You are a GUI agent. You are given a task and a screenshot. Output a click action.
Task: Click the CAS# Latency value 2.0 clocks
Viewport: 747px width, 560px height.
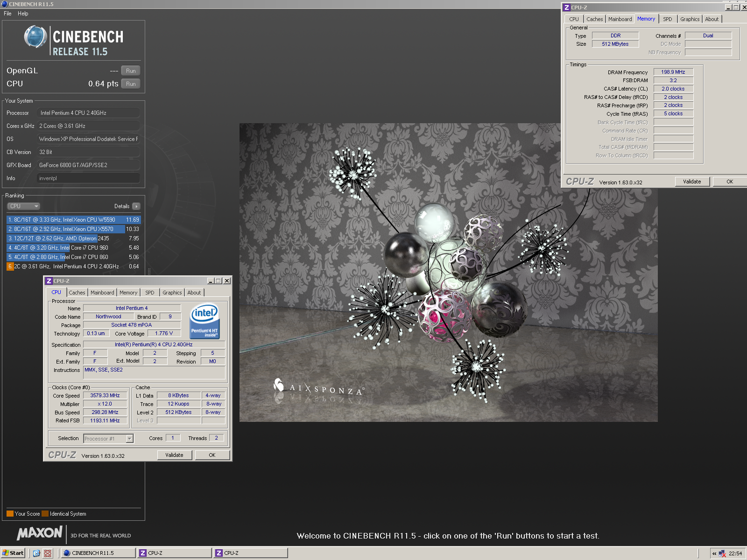coord(673,89)
